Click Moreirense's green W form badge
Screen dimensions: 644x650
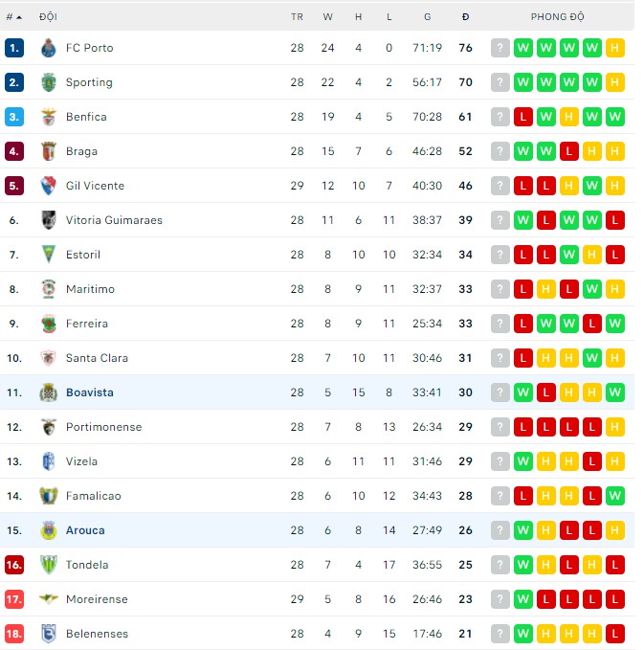(x=523, y=599)
